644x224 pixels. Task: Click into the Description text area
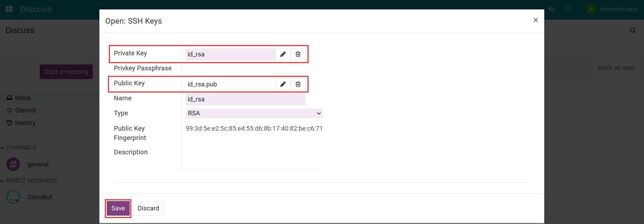tap(254, 159)
